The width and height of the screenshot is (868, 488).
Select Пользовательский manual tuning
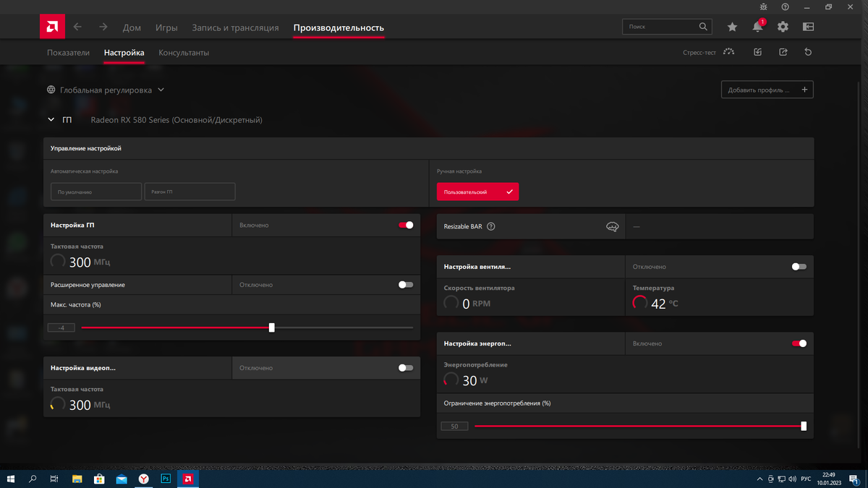(477, 192)
